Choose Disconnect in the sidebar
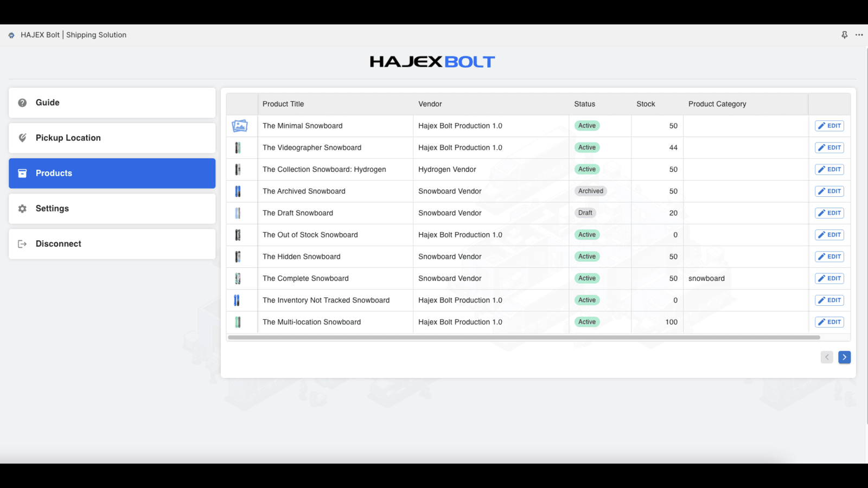 point(112,244)
